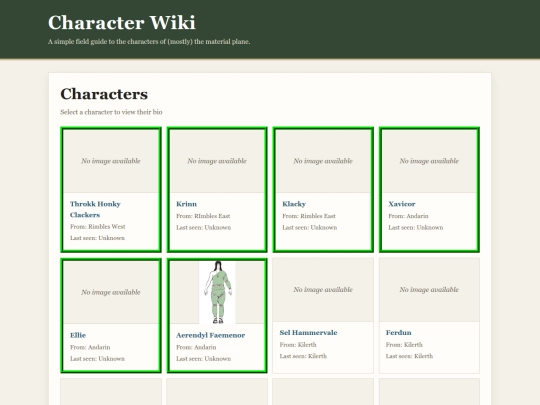The image size is (540, 405).
Task: Open Ellie's bio via her name
Action: (78, 335)
